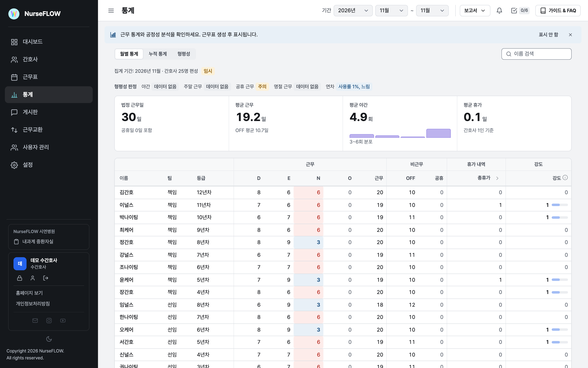588x368 pixels.
Task: Click the 임시 status badge
Action: (x=208, y=71)
